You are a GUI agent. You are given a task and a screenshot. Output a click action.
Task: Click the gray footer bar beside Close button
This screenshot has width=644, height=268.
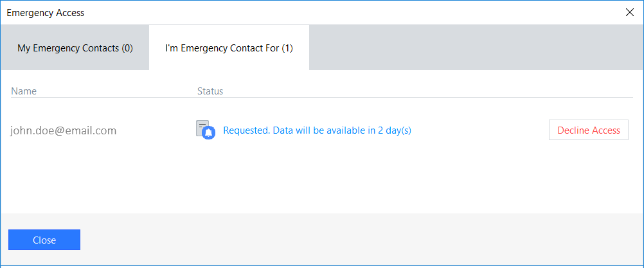coord(361,240)
